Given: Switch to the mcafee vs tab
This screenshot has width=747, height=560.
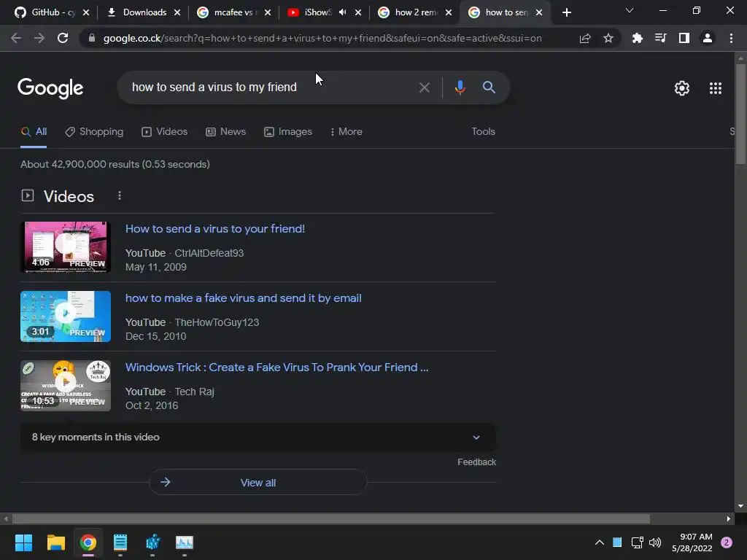Looking at the screenshot, I should (x=228, y=12).
